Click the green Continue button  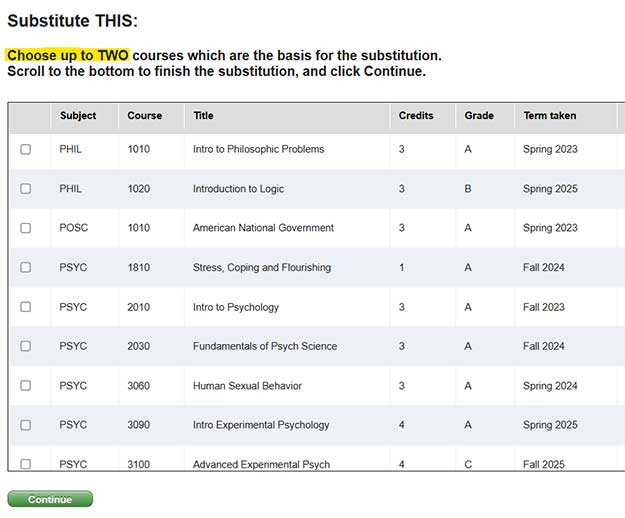(50, 499)
